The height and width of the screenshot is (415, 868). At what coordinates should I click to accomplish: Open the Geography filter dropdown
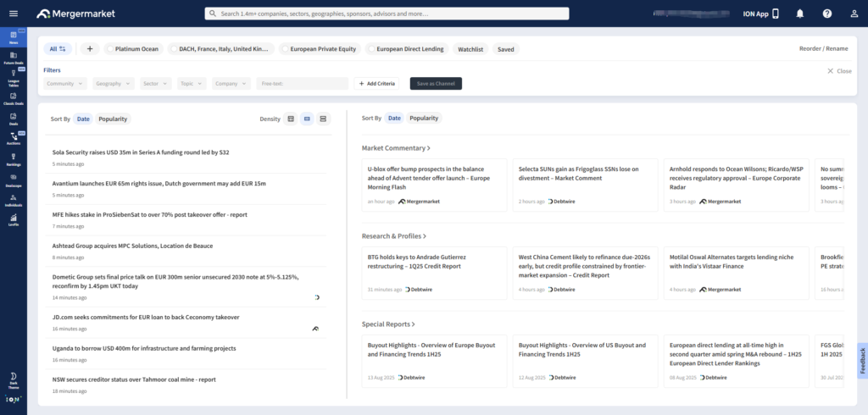(x=114, y=84)
